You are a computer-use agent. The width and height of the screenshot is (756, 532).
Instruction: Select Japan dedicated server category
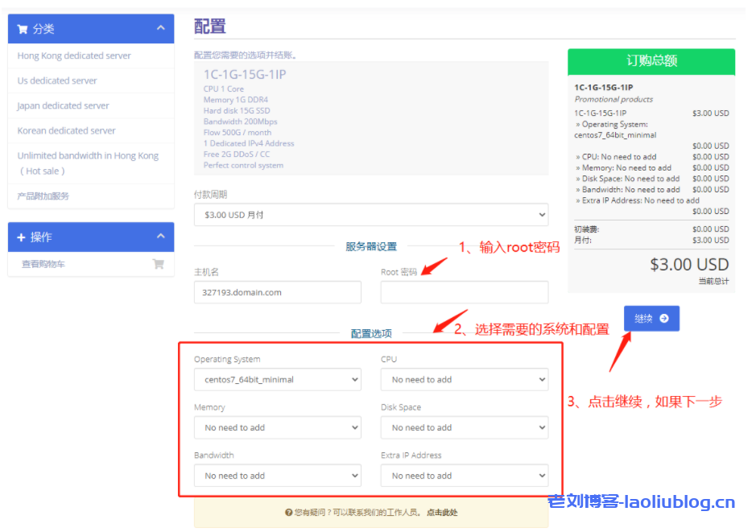64,105
